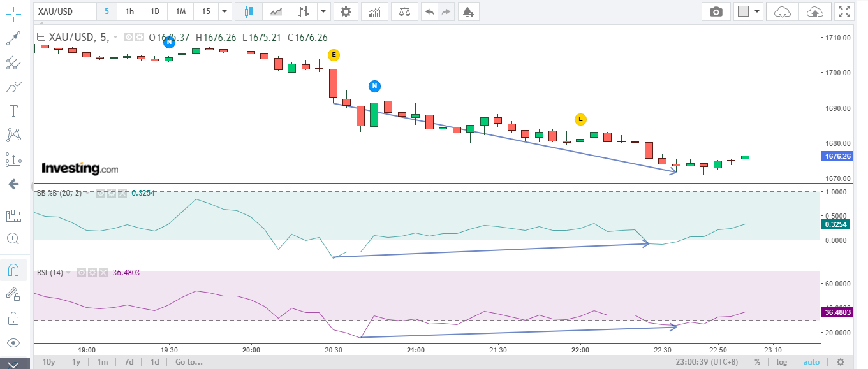Open chart properties gear in top toolbar
This screenshot has height=369, width=868.
(x=345, y=11)
